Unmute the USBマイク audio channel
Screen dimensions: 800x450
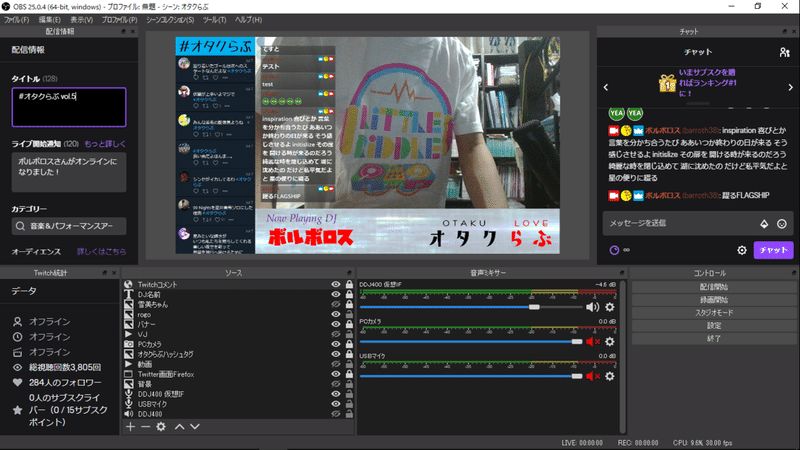point(592,377)
